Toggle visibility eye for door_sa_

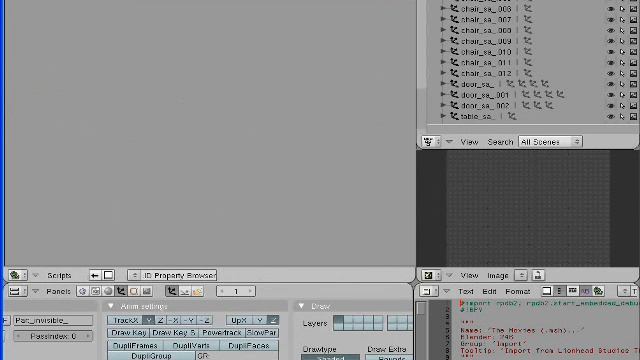pos(611,84)
